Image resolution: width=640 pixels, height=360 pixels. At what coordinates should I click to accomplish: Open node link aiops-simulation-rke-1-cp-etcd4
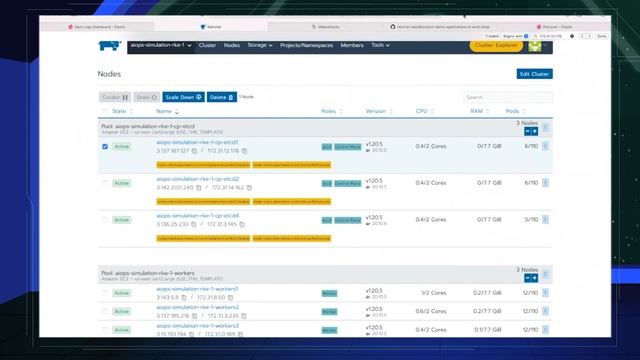click(x=198, y=216)
